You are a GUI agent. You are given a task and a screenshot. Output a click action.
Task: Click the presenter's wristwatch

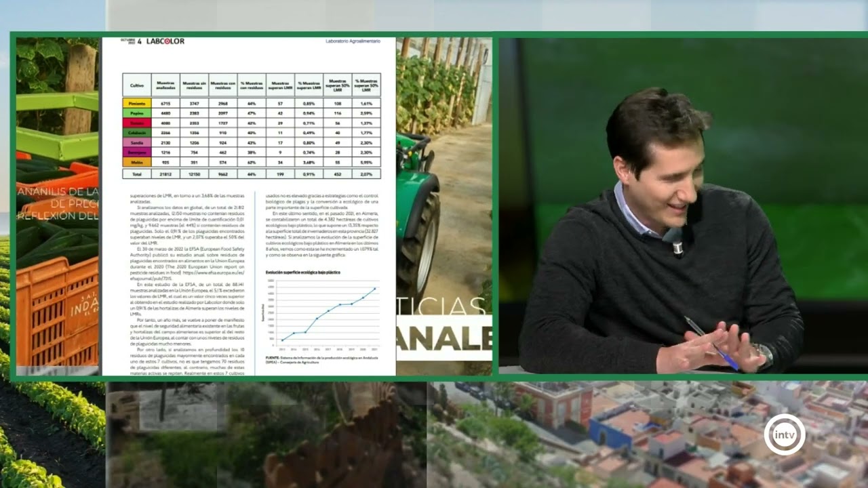tap(764, 354)
